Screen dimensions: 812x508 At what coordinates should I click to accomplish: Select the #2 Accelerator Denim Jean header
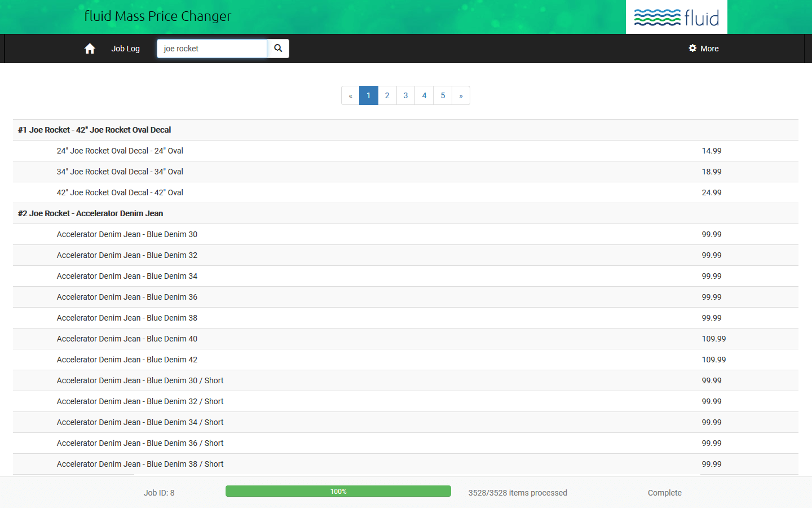click(x=91, y=213)
